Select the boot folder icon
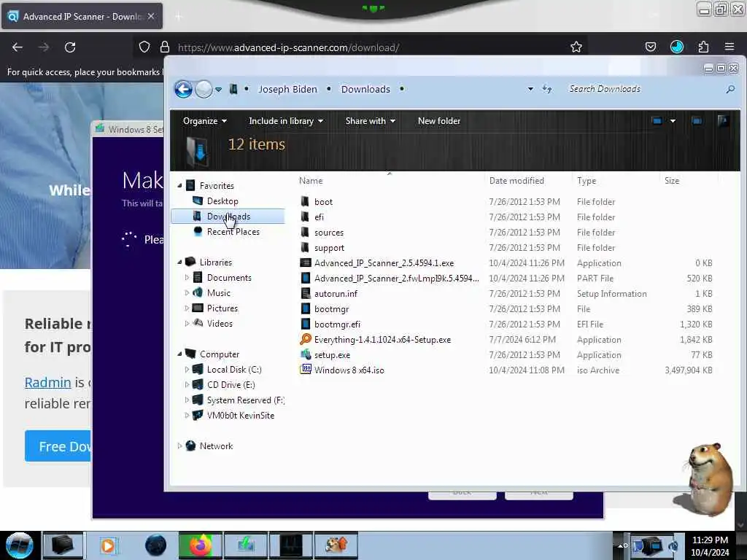The height and width of the screenshot is (560, 747). (306, 201)
